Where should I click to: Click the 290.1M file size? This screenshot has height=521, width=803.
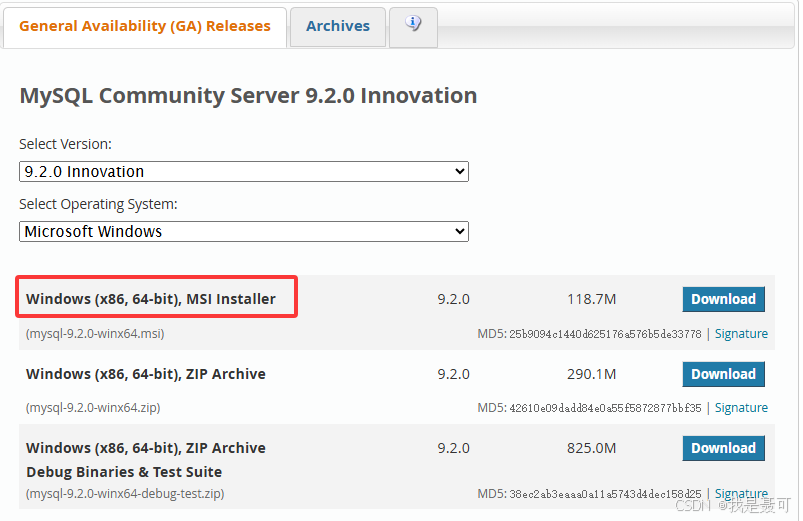(x=591, y=374)
